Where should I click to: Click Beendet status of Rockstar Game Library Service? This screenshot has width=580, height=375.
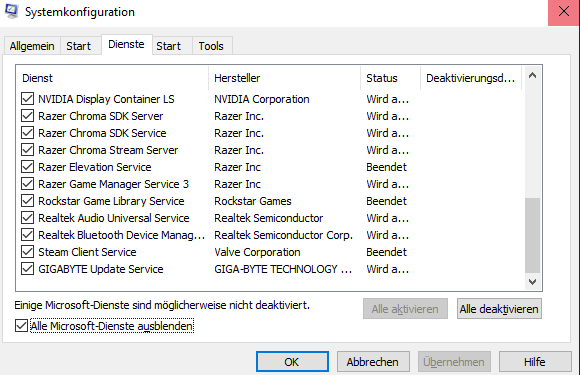(x=387, y=201)
